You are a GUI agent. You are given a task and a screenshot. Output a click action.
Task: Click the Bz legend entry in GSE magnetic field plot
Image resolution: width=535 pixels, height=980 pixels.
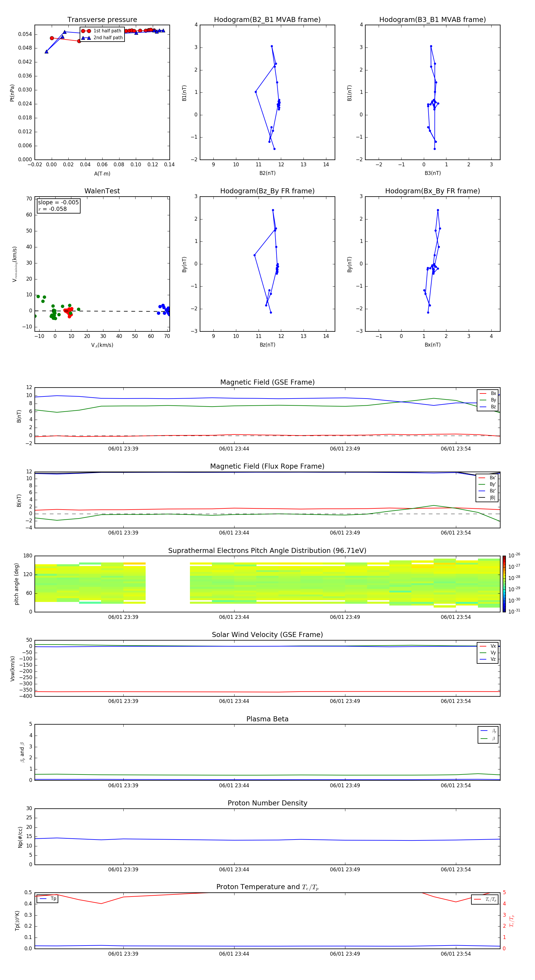488,407
